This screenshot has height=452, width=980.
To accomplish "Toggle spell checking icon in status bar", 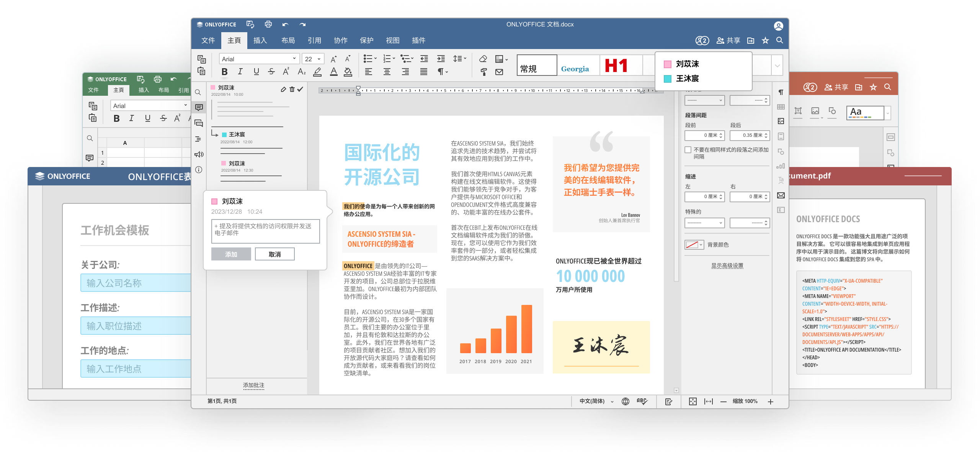I will click(x=642, y=401).
